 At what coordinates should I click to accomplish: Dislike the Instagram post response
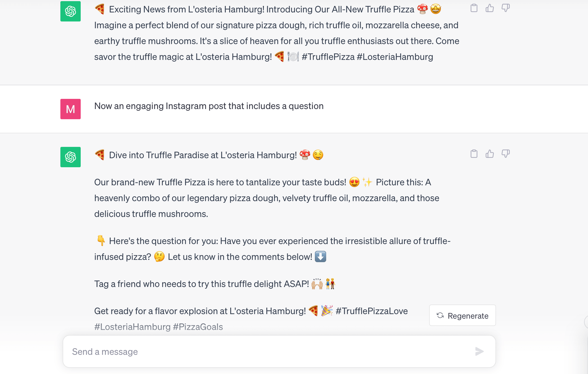[506, 154]
